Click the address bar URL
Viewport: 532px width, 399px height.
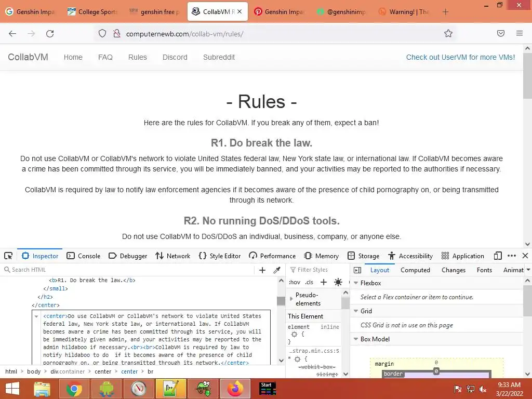[x=184, y=34]
